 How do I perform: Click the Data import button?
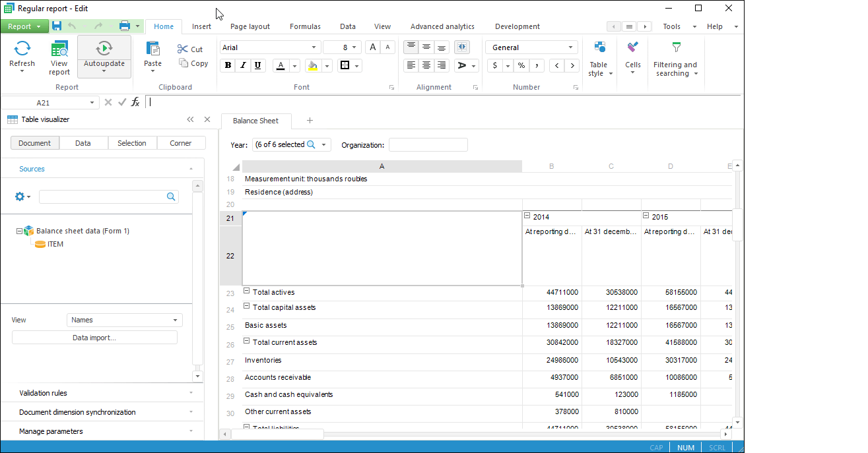pos(94,338)
